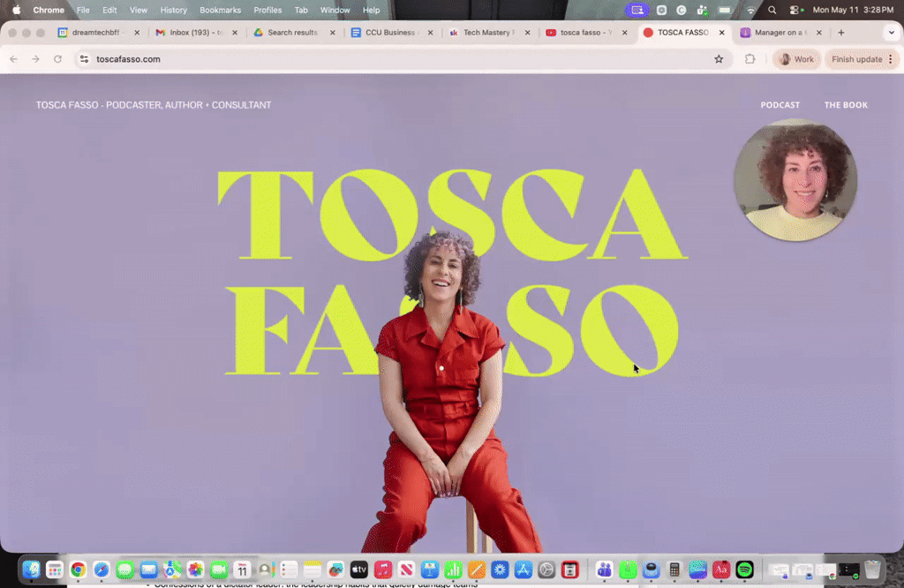Click the screen recording indicator in menu bar

(637, 10)
